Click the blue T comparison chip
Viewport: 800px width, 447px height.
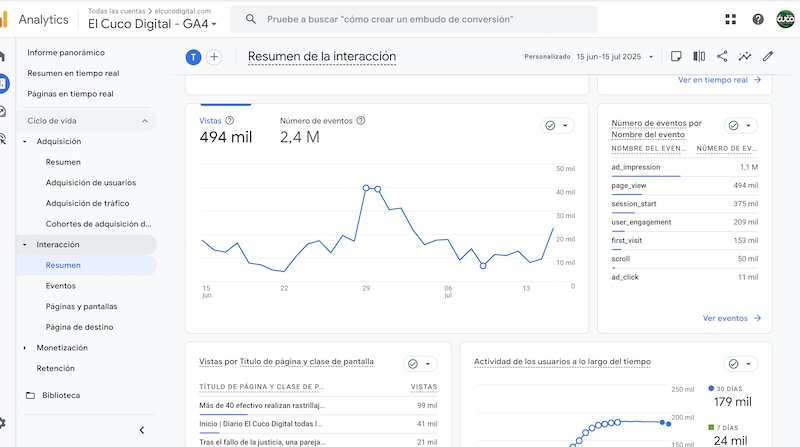click(193, 57)
